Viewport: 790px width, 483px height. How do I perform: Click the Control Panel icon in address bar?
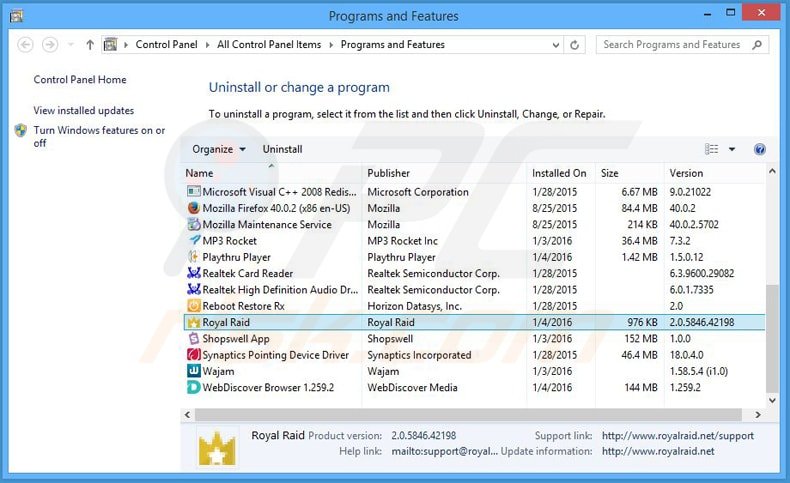tap(110, 45)
